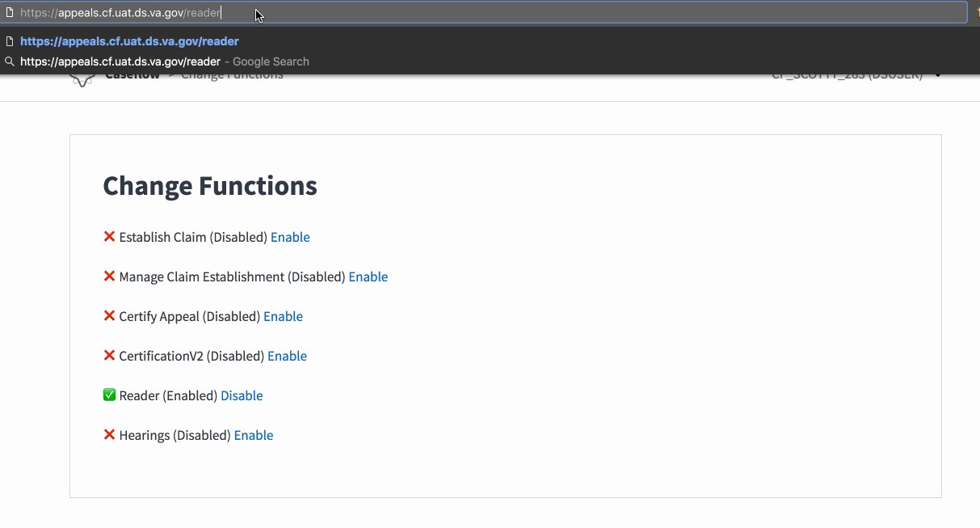The height and width of the screenshot is (528, 980).
Task: Click the Enable link for Establish Claim
Action: [290, 237]
